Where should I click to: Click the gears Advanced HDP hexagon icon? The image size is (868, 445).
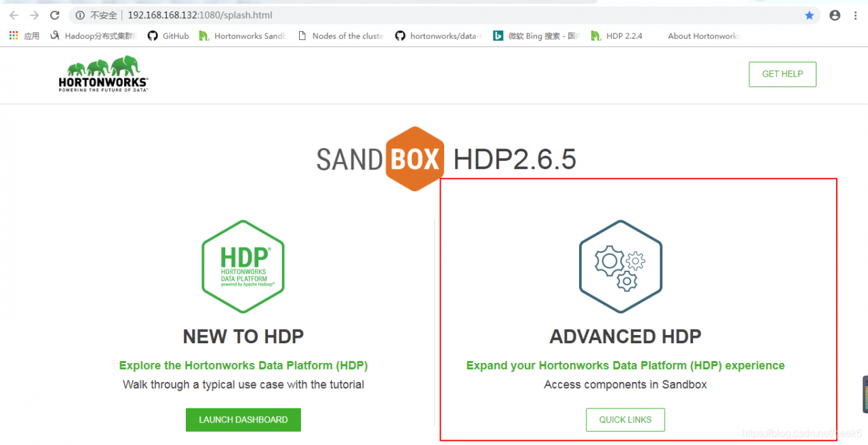click(620, 266)
